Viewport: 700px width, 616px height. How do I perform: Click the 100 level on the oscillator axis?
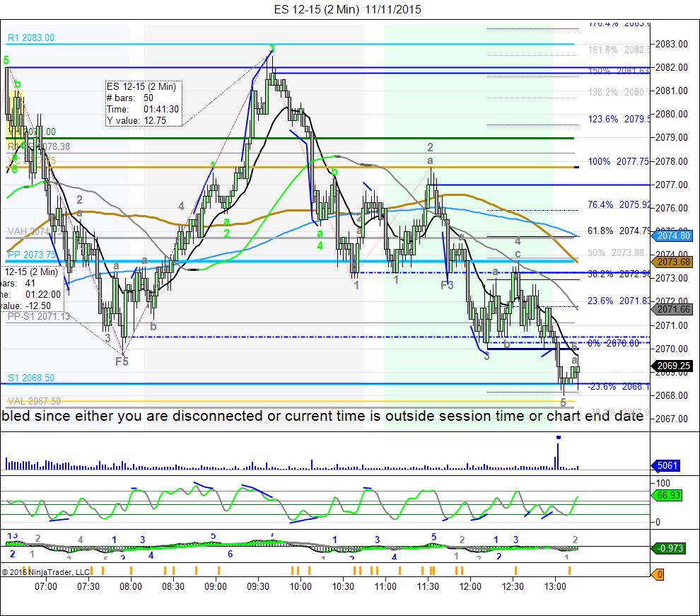coord(663,483)
